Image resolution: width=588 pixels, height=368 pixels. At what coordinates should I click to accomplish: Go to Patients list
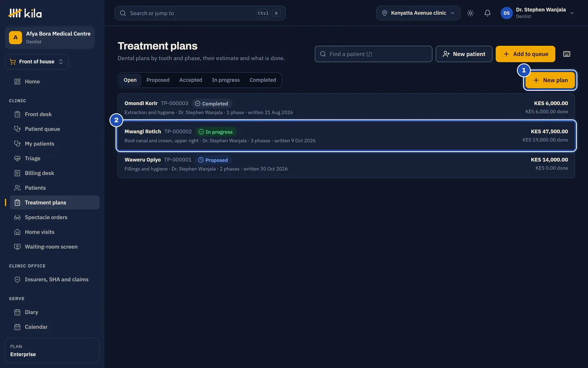point(55,188)
